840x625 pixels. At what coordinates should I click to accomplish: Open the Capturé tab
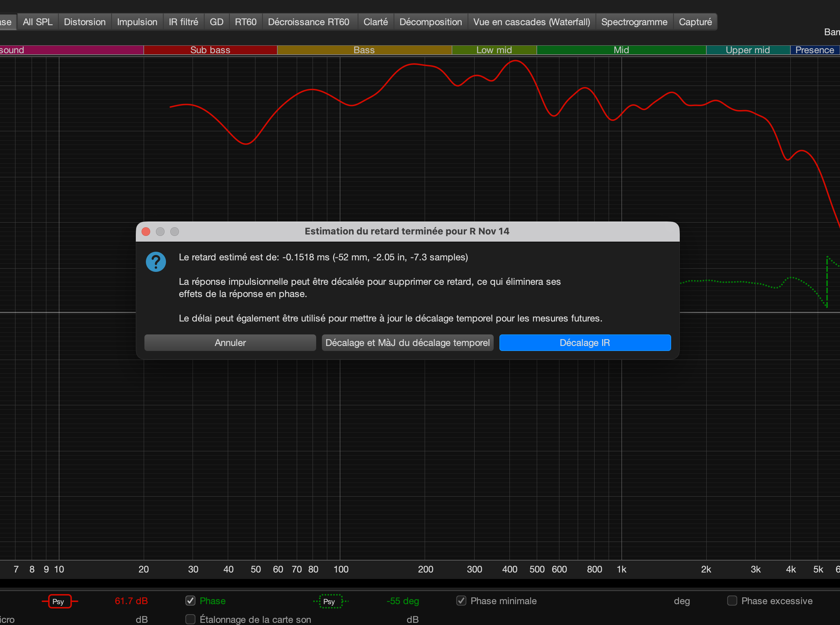click(x=695, y=22)
